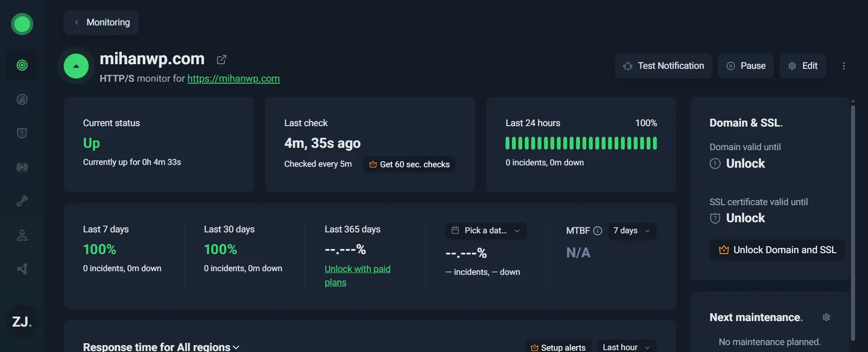The height and width of the screenshot is (352, 868).
Task: Click the '4m, 35s ago' last check value
Action: (x=322, y=143)
